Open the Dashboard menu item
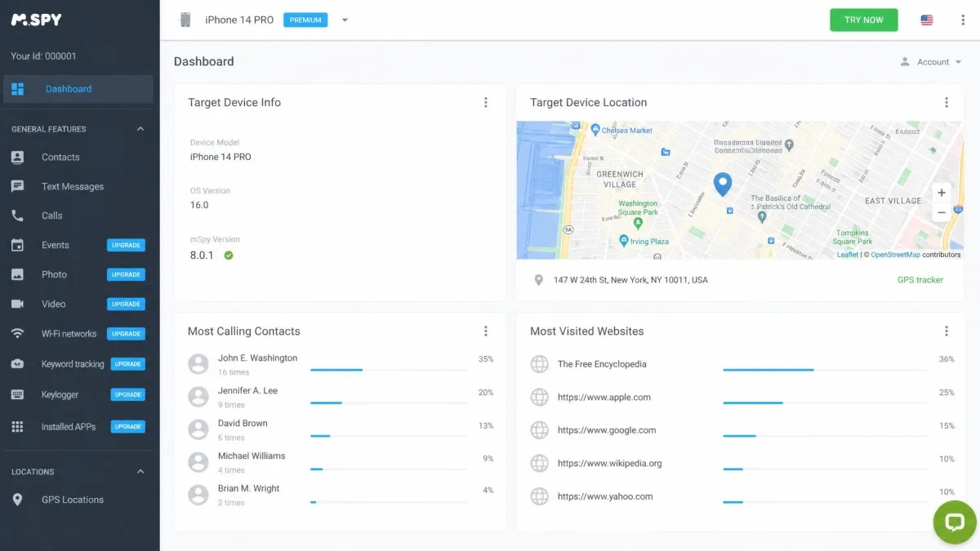Image resolution: width=980 pixels, height=551 pixels. coord(78,89)
